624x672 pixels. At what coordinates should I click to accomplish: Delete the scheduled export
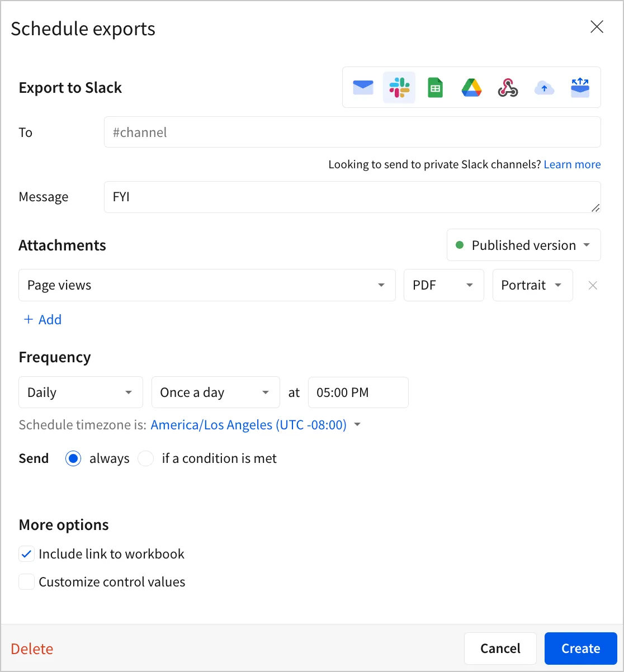(32, 649)
